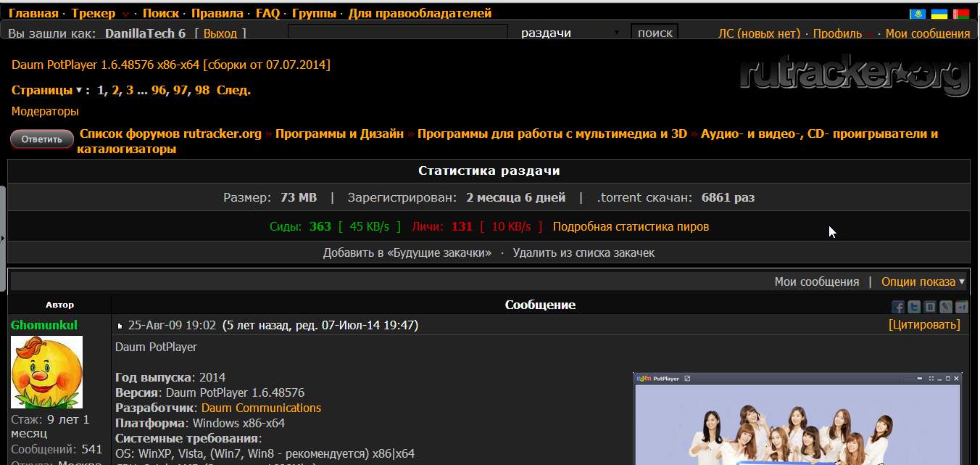Image resolution: width=980 pixels, height=465 pixels.
Task: Click the Цитировать quote link
Action: point(924,324)
